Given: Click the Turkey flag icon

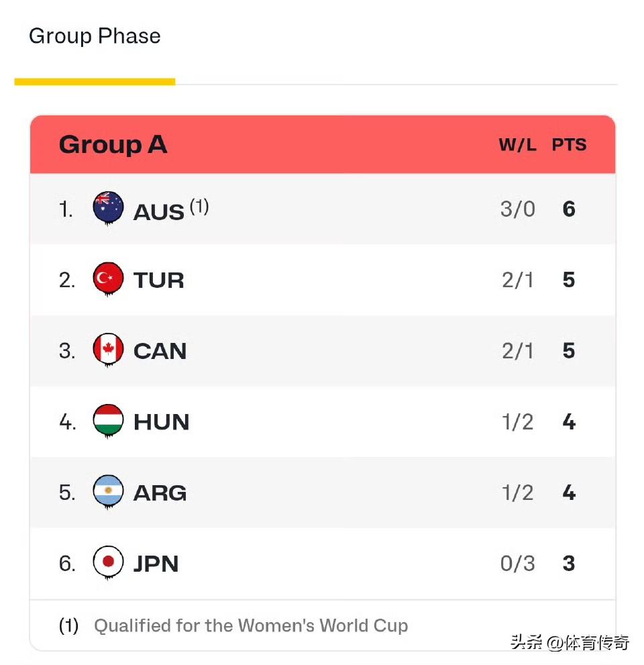Looking at the screenshot, I should (x=108, y=279).
